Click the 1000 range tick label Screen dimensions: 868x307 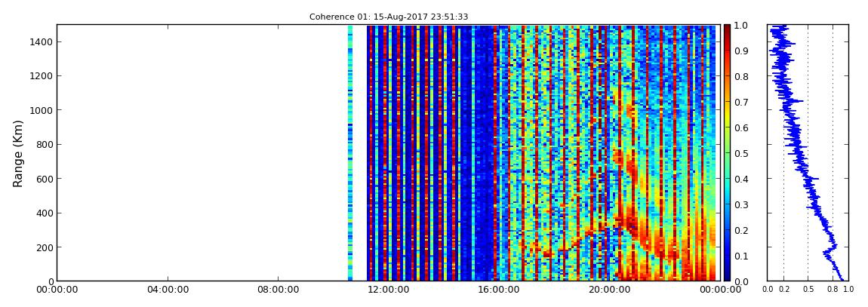[x=40, y=110]
